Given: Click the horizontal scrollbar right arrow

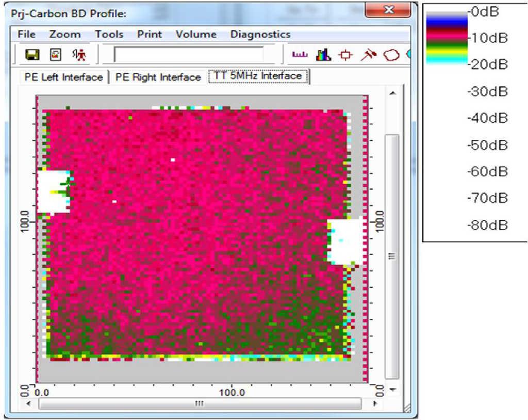Looking at the screenshot, I should [374, 403].
